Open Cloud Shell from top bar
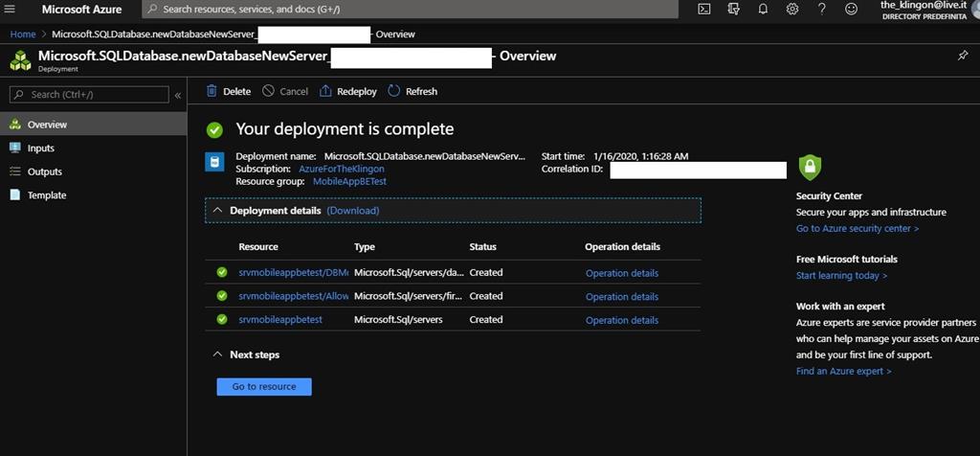 pyautogui.click(x=703, y=10)
